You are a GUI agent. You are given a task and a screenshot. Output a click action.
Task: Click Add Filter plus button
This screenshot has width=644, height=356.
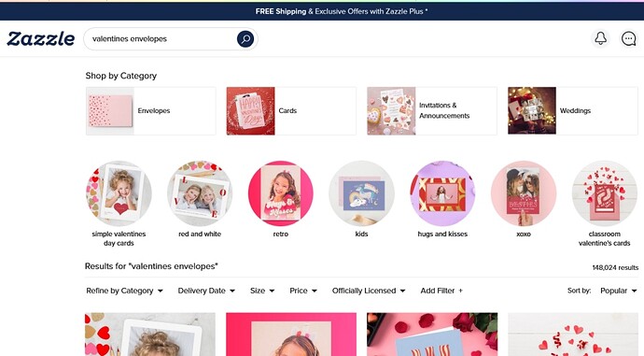pyautogui.click(x=441, y=291)
